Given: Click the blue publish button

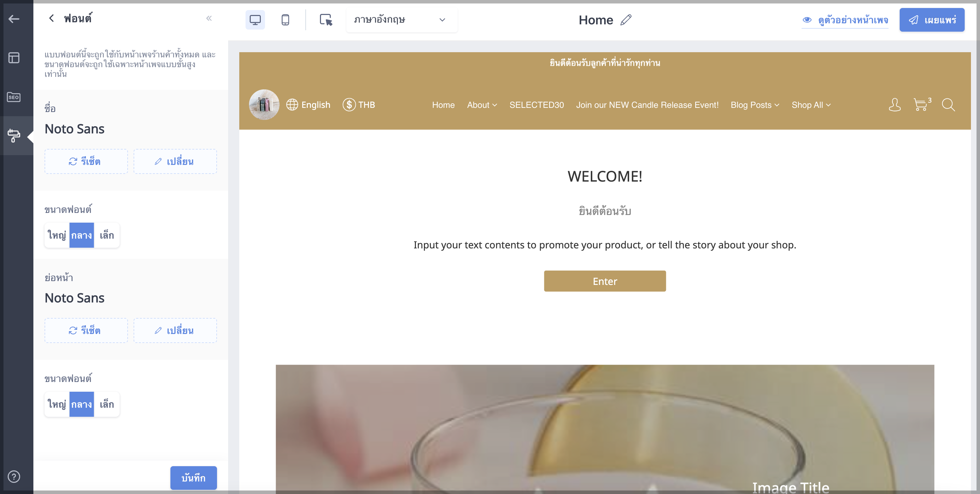Looking at the screenshot, I should 932,20.
